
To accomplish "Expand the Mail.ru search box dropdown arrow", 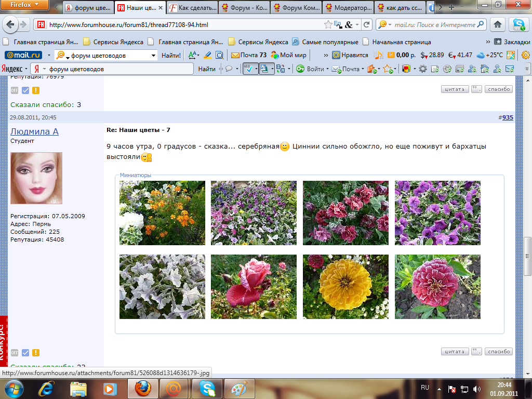I will [153, 55].
